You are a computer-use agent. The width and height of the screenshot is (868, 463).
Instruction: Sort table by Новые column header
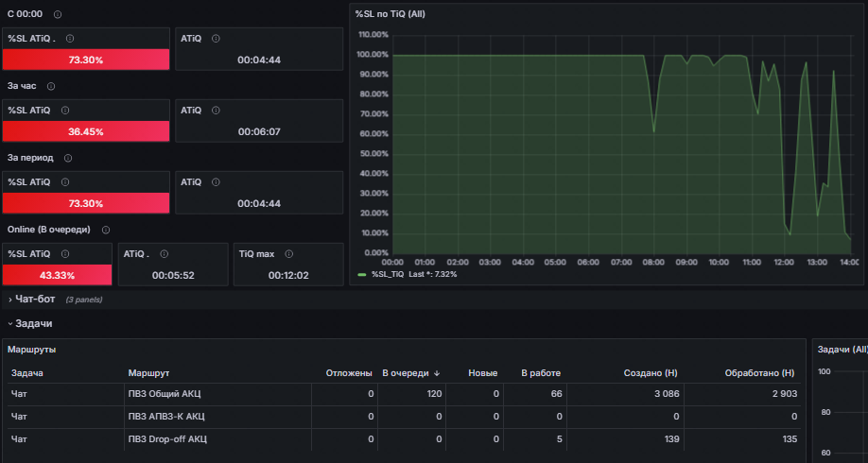(483, 373)
